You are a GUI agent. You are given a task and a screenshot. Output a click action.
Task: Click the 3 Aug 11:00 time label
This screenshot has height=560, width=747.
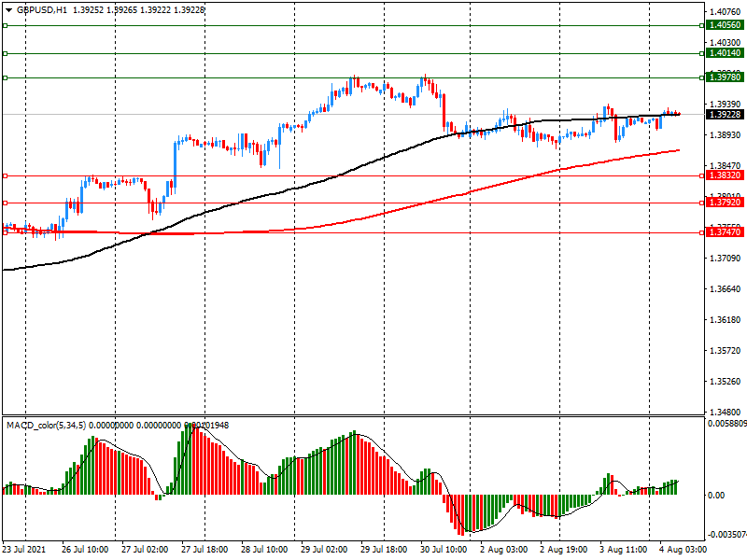(x=623, y=550)
